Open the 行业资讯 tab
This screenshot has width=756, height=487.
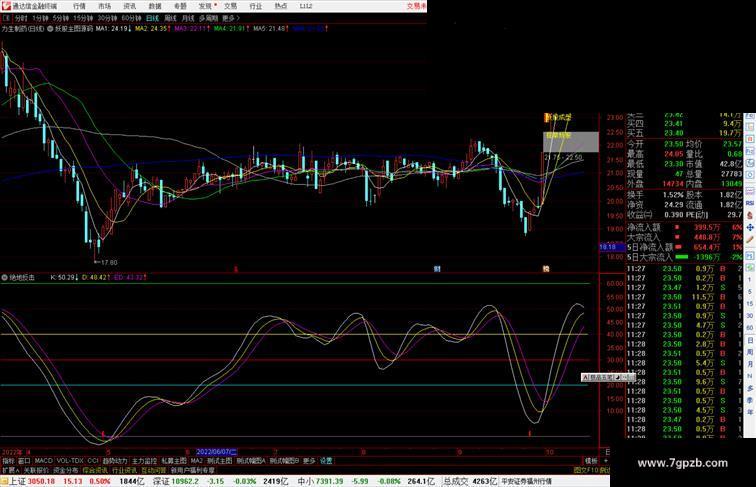[x=124, y=470]
